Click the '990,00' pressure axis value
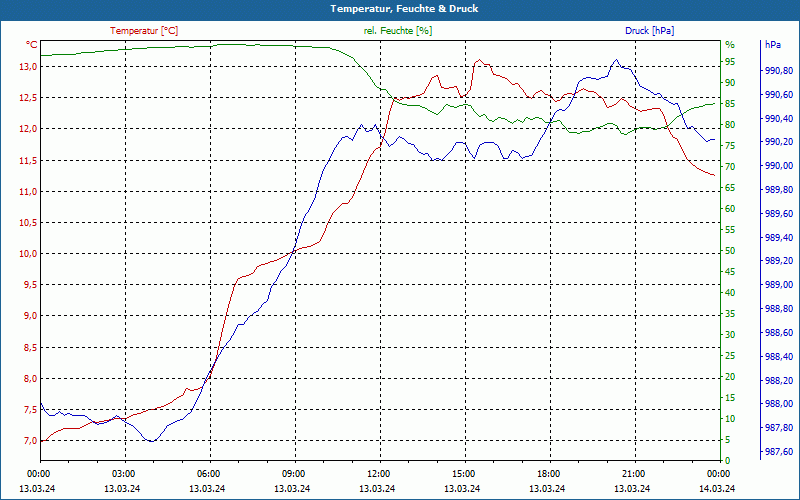 pyautogui.click(x=779, y=166)
